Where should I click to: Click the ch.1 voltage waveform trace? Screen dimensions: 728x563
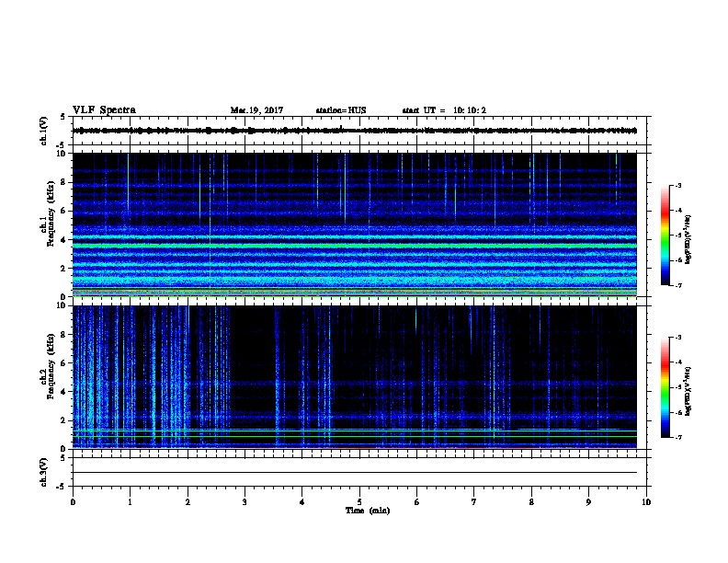point(355,131)
